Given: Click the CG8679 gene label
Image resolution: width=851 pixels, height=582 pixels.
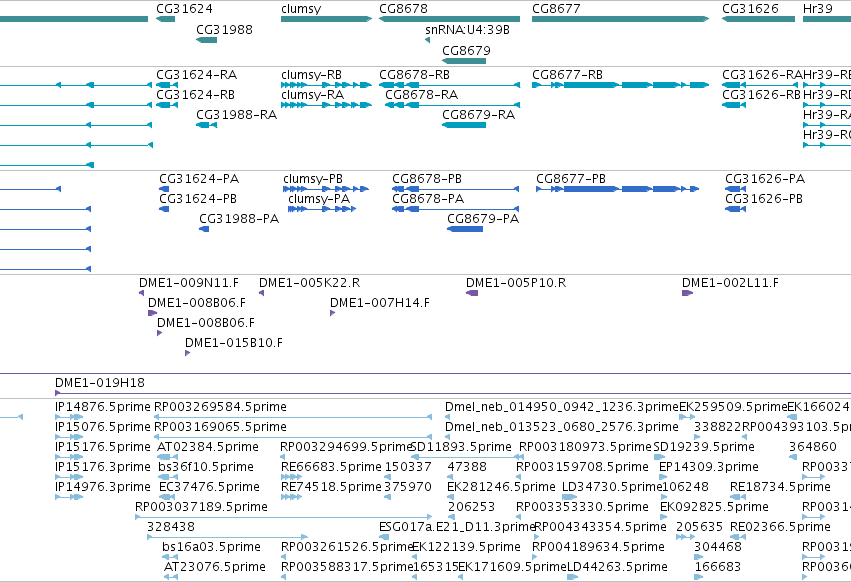Looking at the screenshot, I should [x=466, y=50].
